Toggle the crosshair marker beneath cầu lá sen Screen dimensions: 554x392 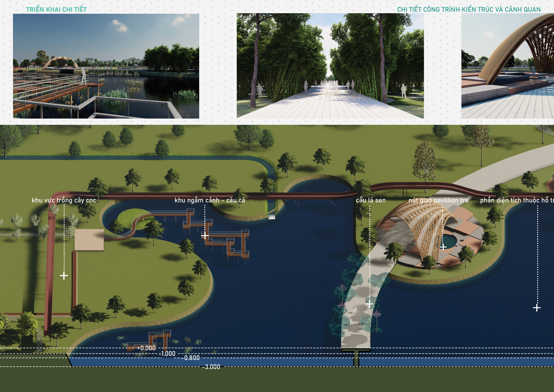(x=369, y=304)
